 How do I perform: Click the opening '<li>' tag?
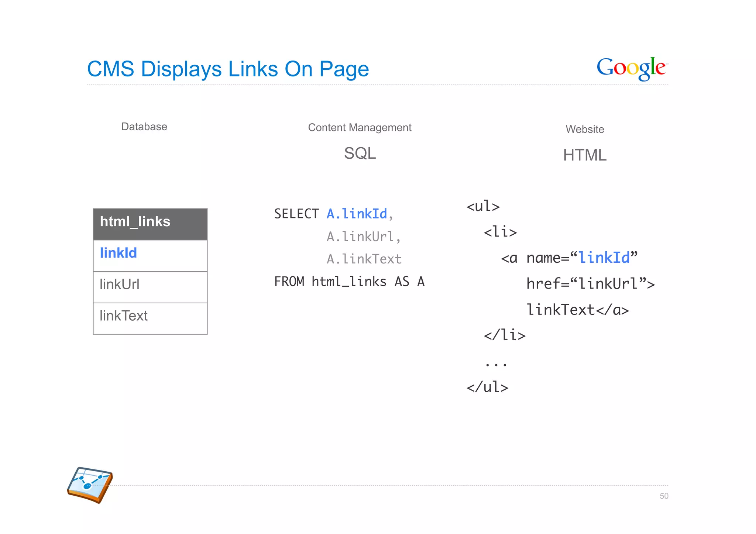pyautogui.click(x=501, y=232)
